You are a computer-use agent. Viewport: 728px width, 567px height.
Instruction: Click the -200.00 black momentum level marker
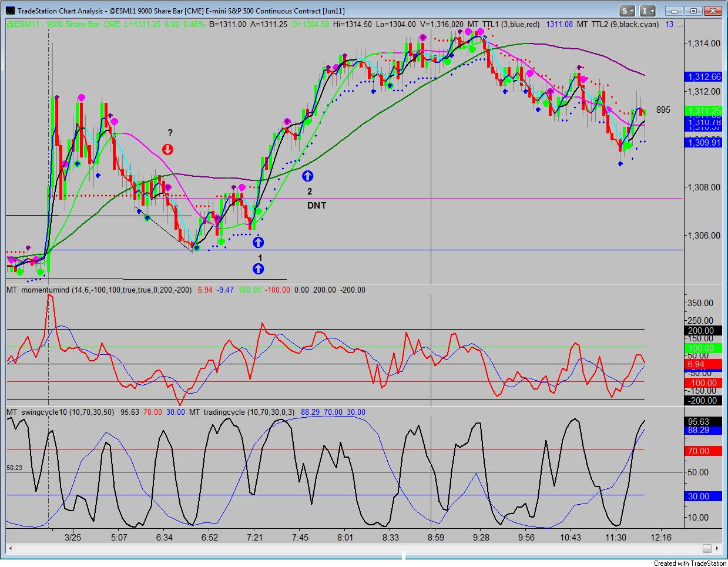[x=703, y=401]
